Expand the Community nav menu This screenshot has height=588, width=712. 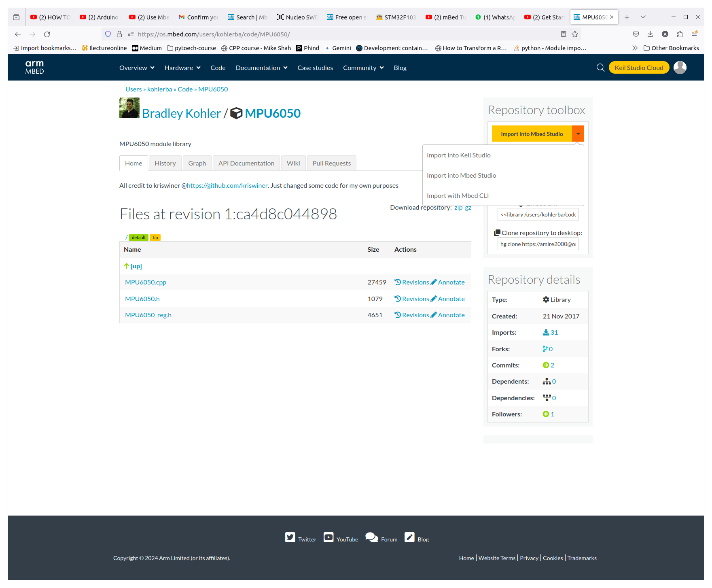click(363, 68)
